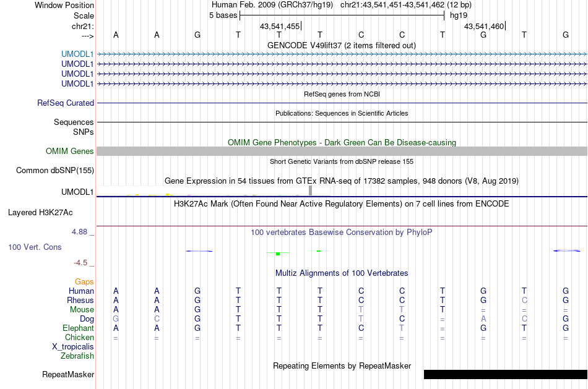This screenshot has width=588, height=389.
Task: Open the OMIM Genes track label
Action: click(x=70, y=151)
